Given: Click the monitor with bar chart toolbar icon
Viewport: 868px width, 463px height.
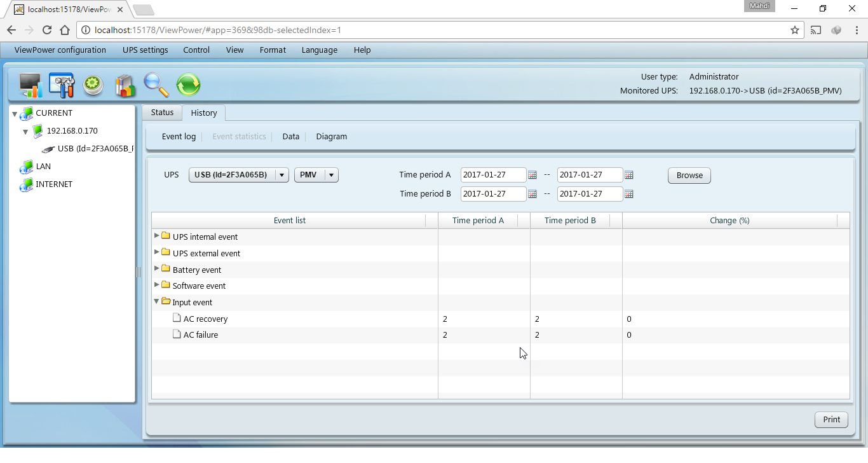Looking at the screenshot, I should [30, 85].
